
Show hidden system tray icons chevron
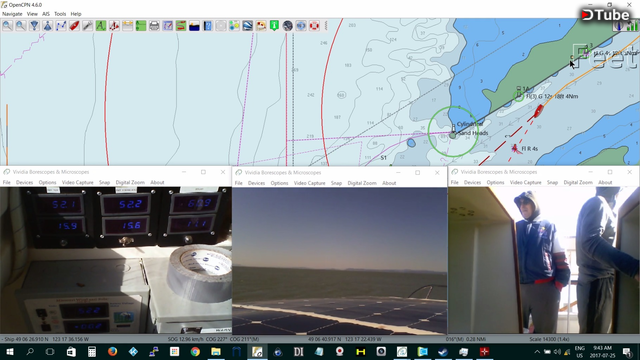coord(537,351)
